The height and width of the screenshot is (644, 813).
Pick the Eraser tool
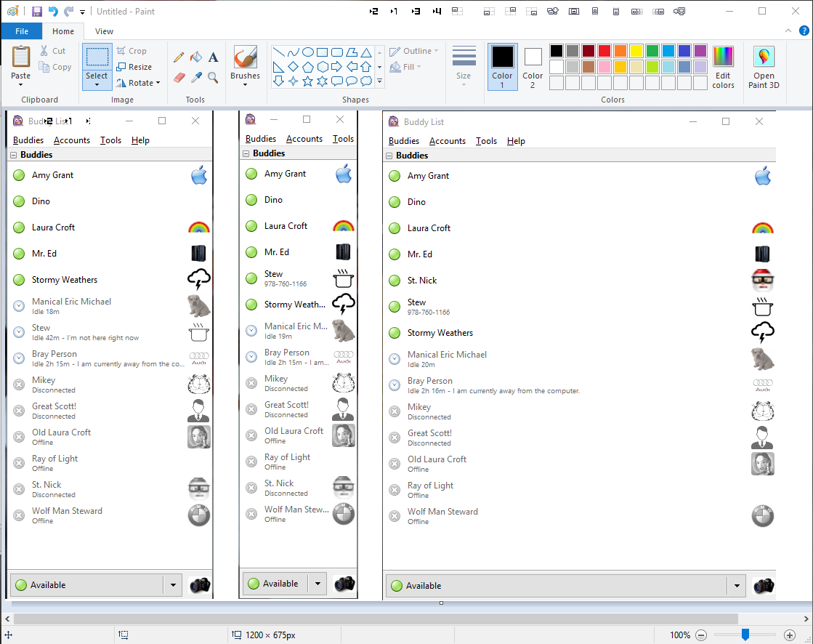[179, 77]
